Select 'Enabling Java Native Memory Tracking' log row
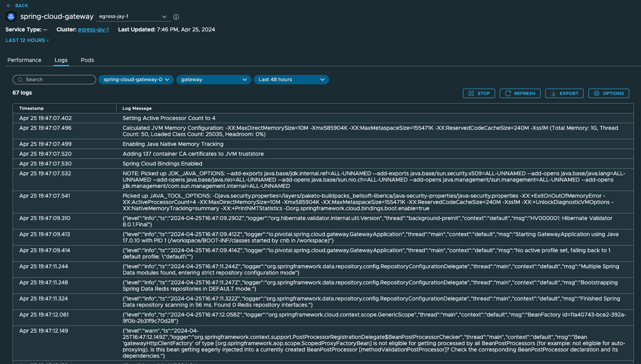641x364 pixels. (x=323, y=144)
